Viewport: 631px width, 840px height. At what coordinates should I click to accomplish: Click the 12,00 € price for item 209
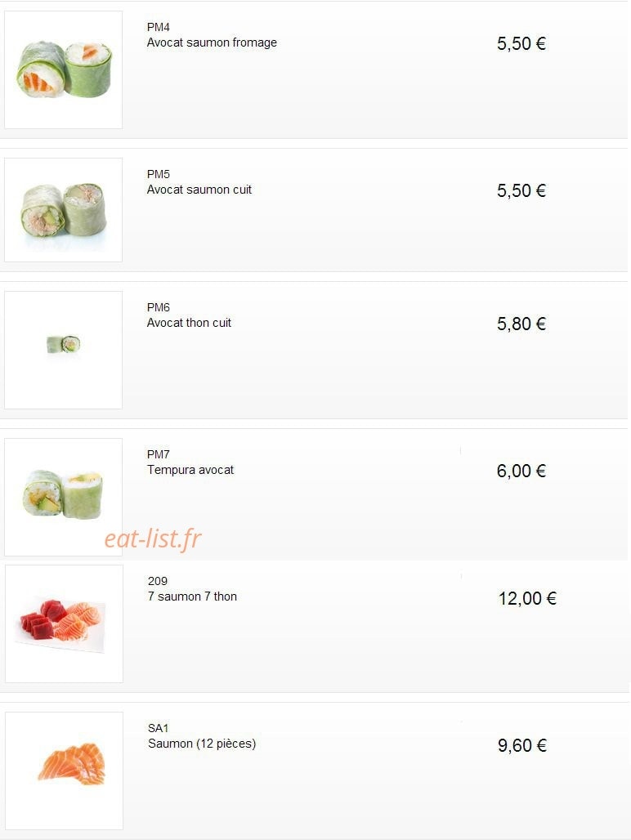coord(528,598)
